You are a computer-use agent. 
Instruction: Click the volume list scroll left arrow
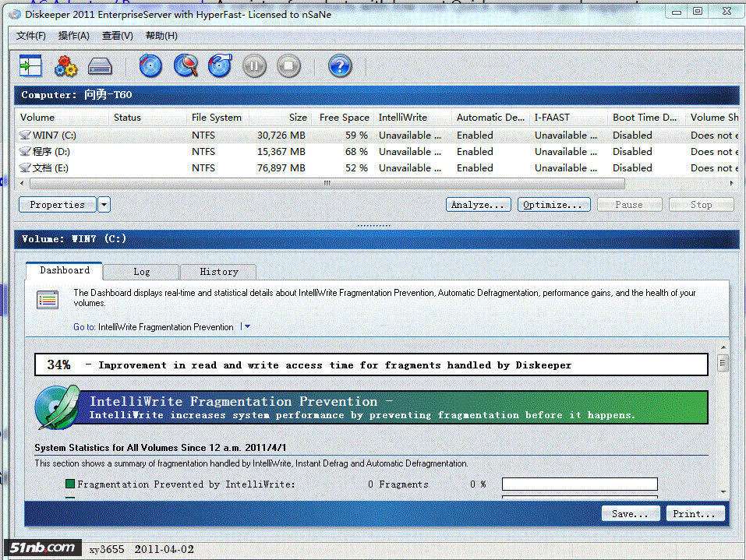pos(21,184)
